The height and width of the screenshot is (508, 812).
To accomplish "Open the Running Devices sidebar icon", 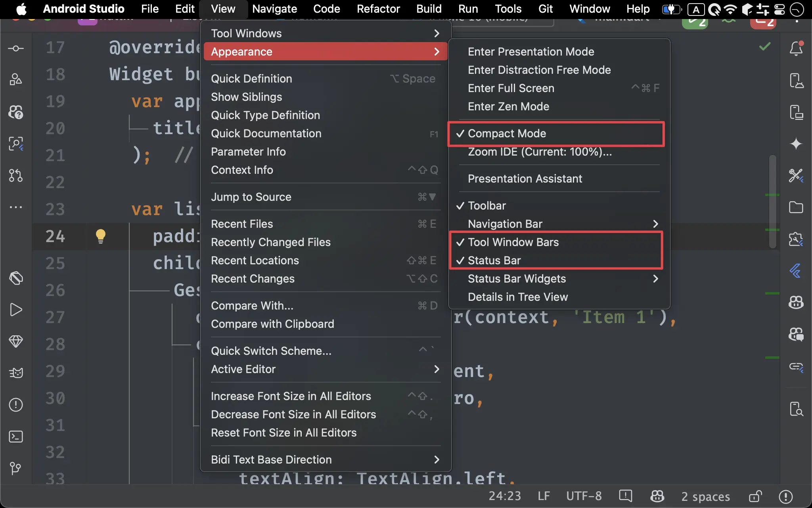I will [x=796, y=112].
